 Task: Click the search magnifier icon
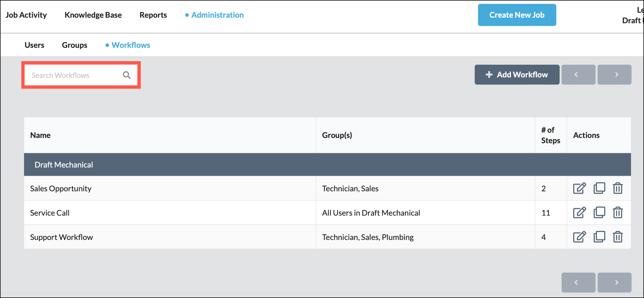pos(126,75)
